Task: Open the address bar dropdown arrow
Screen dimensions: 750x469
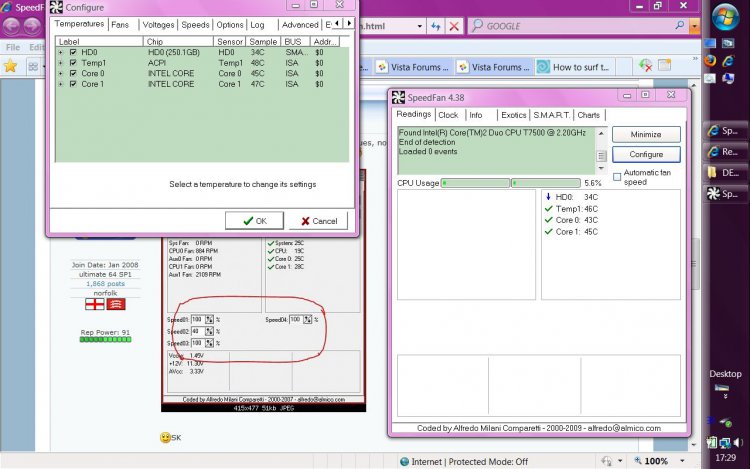Action: point(419,26)
